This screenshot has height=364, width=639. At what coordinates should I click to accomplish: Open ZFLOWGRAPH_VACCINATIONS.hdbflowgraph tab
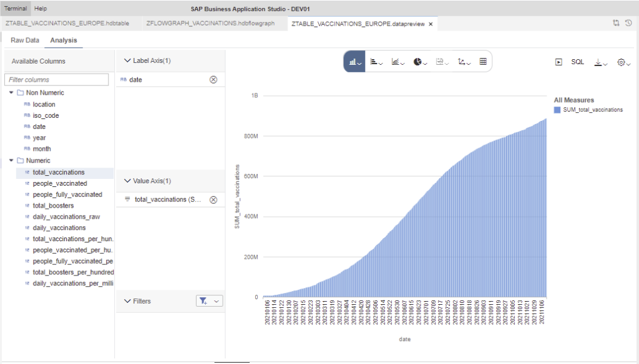[210, 24]
